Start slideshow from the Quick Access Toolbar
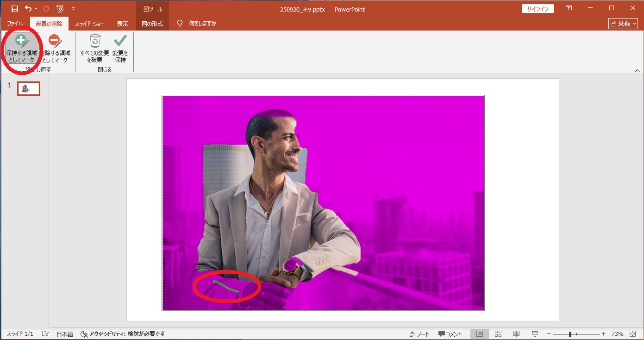The height and width of the screenshot is (340, 644). pos(60,9)
